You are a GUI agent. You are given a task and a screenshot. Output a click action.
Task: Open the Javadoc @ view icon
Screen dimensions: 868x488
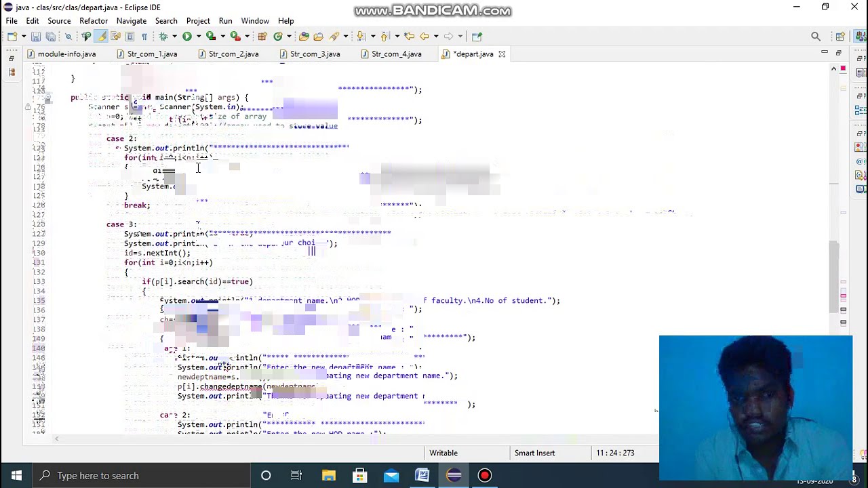861,161
